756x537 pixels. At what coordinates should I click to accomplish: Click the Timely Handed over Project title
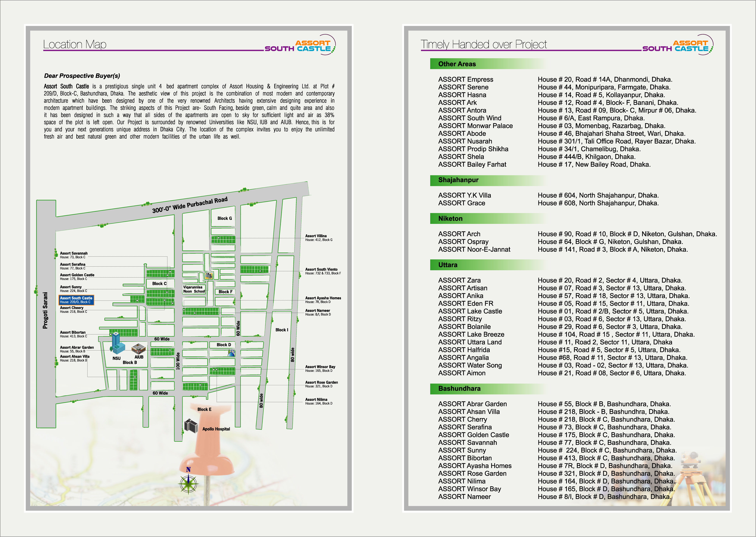click(483, 44)
